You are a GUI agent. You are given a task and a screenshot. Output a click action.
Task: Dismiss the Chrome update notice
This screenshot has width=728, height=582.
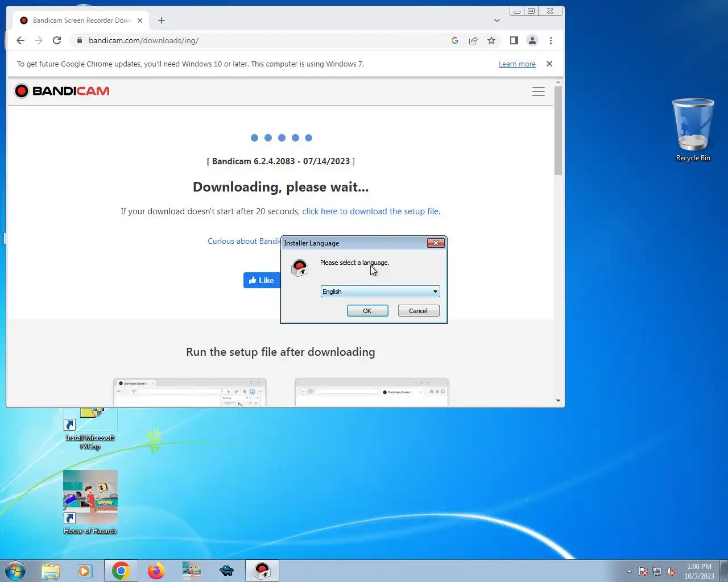point(549,64)
